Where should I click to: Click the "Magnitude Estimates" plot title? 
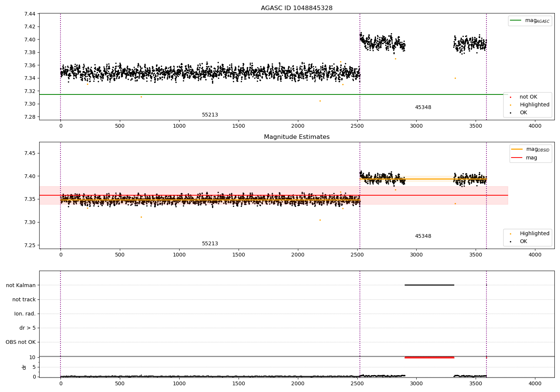coord(296,137)
